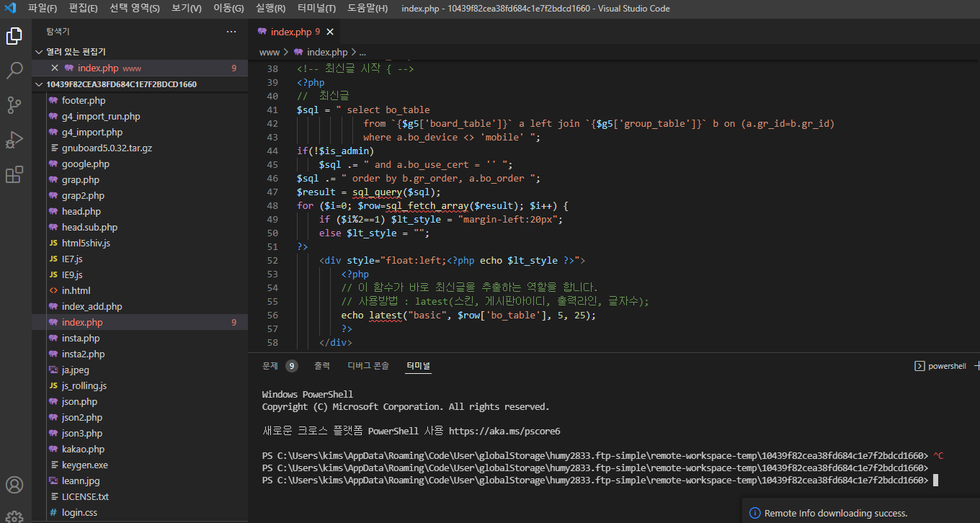Open the Explorer view in activity bar

pyautogui.click(x=14, y=35)
